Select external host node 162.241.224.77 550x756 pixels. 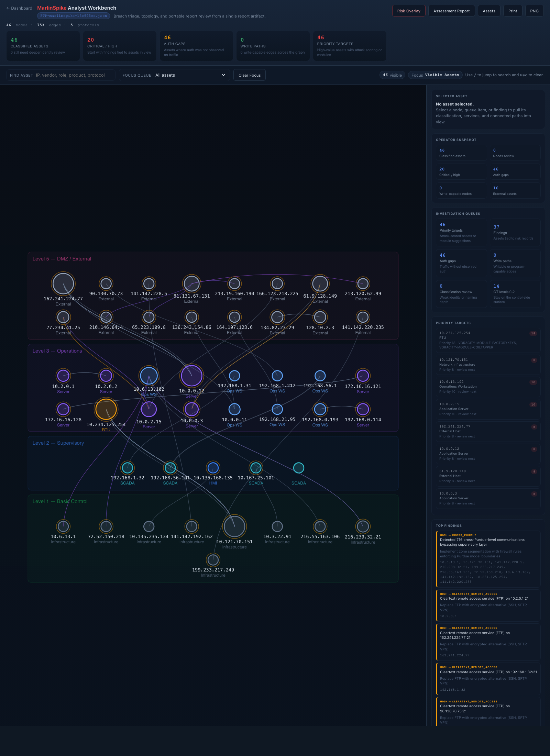(63, 283)
